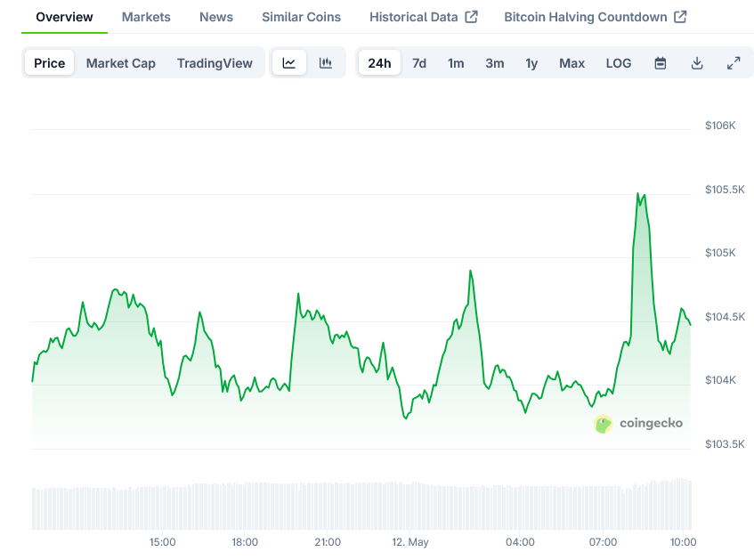Screen dimensions: 754x560
Task: Switch chart to TradingView mode
Action: click(x=214, y=62)
